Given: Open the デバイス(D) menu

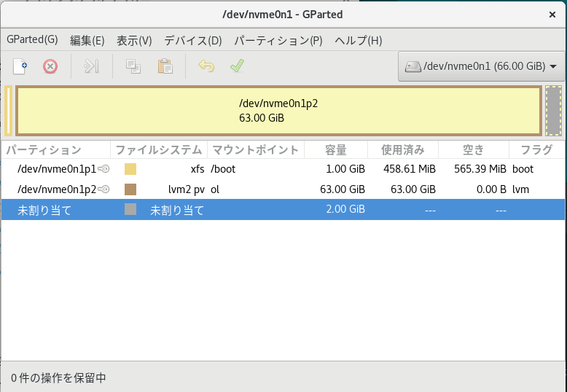Looking at the screenshot, I should point(192,40).
